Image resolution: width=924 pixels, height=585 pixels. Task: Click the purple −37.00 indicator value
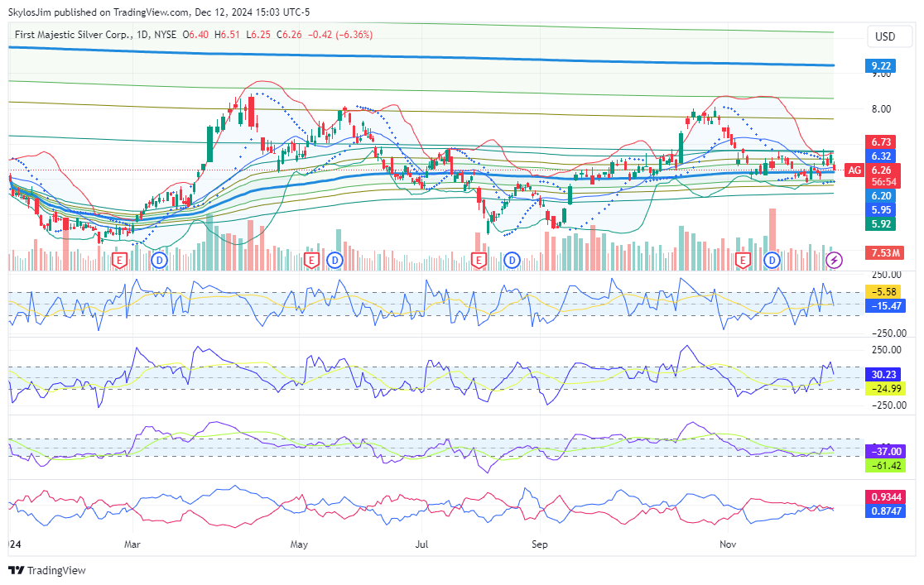pos(885,451)
